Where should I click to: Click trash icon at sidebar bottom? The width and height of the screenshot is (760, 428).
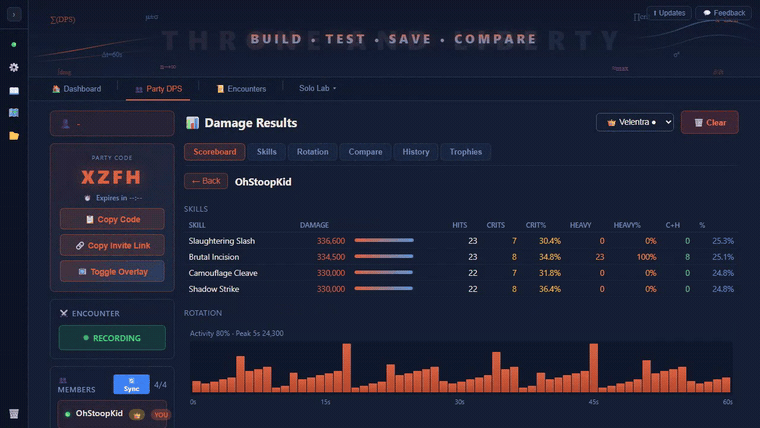[x=14, y=413]
